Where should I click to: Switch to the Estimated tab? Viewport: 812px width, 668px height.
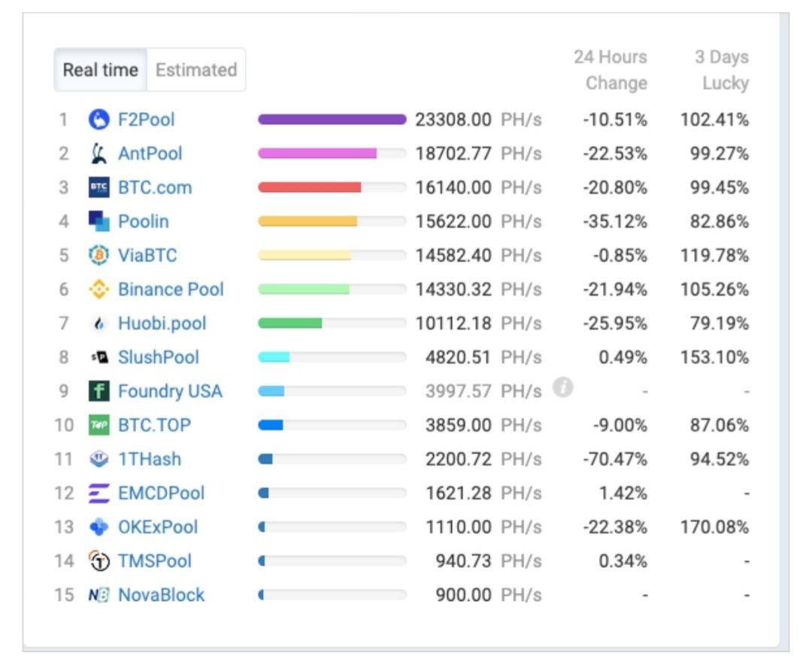coord(196,70)
